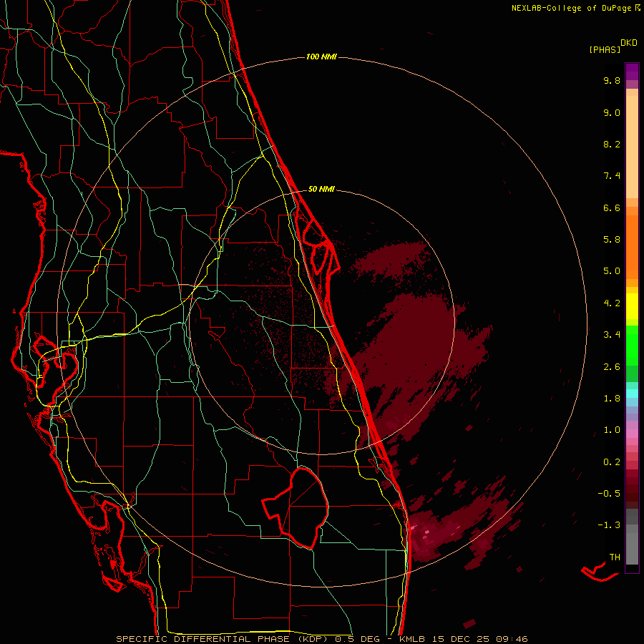Click the gray bottom segment of color bar
Screen dimensions: 644x644
tap(632, 548)
